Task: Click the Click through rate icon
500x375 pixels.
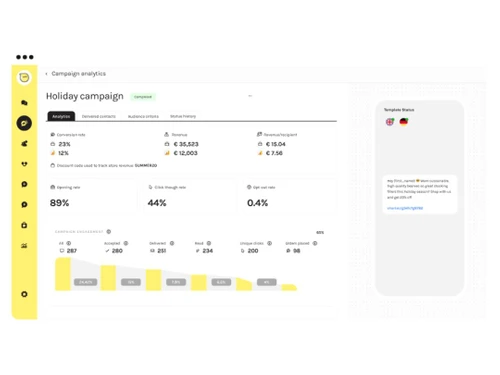Action: [150, 187]
